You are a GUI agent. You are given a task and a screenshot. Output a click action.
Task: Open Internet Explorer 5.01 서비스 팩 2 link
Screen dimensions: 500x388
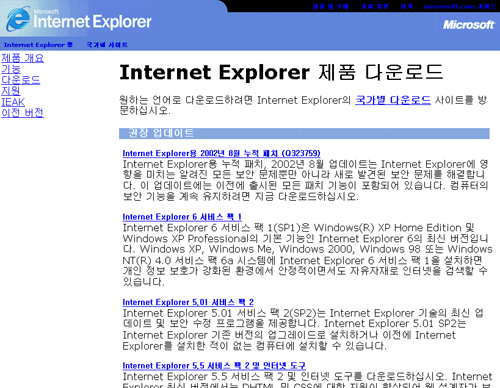click(x=188, y=302)
